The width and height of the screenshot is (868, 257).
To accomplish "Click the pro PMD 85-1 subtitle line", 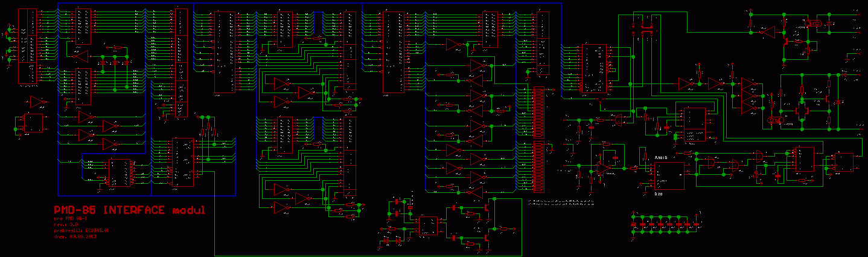I will point(71,218).
